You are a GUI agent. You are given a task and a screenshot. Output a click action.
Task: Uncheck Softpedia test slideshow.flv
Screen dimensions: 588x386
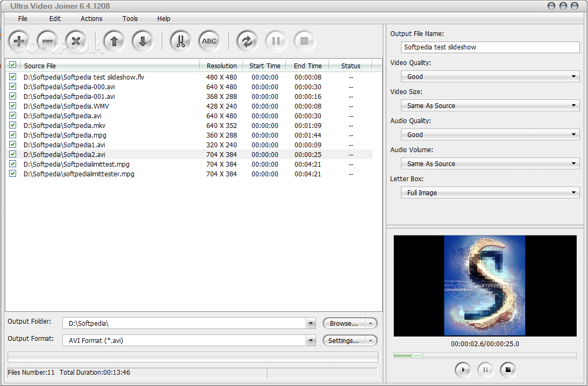pyautogui.click(x=13, y=76)
